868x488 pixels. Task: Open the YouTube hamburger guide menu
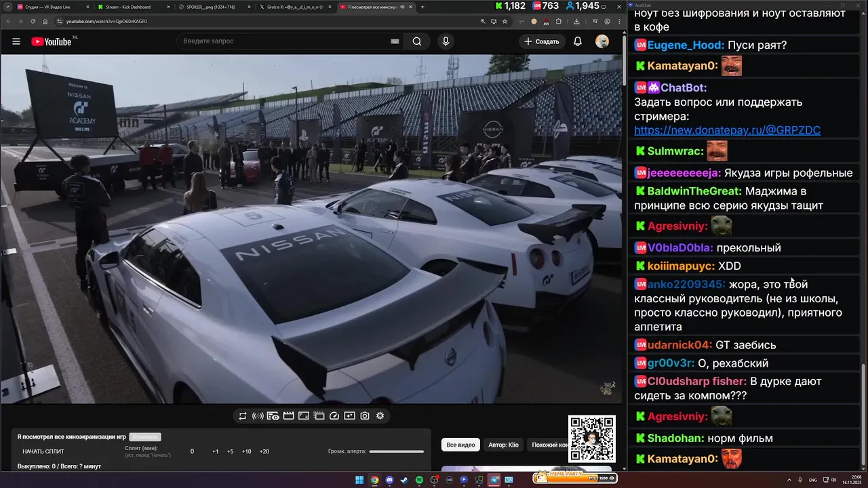point(16,41)
